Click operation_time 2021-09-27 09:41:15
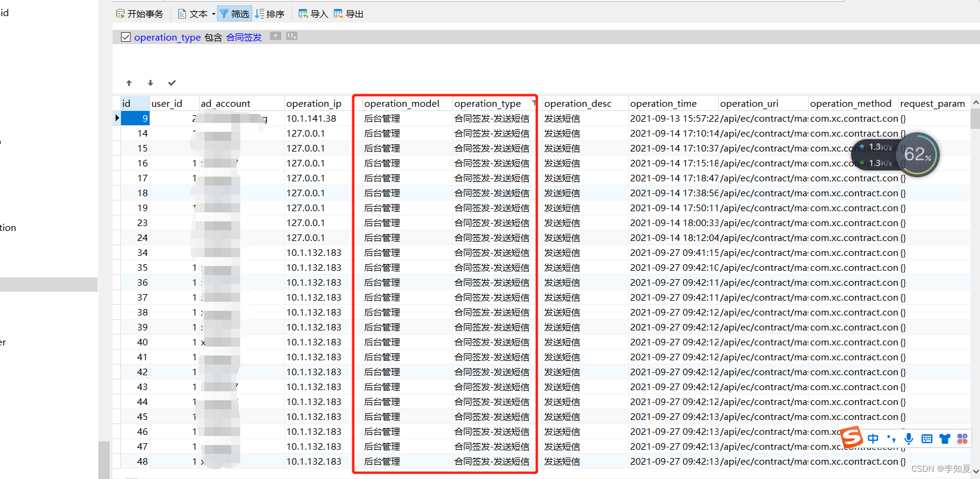Screen dimensions: 980x479 click(674, 252)
